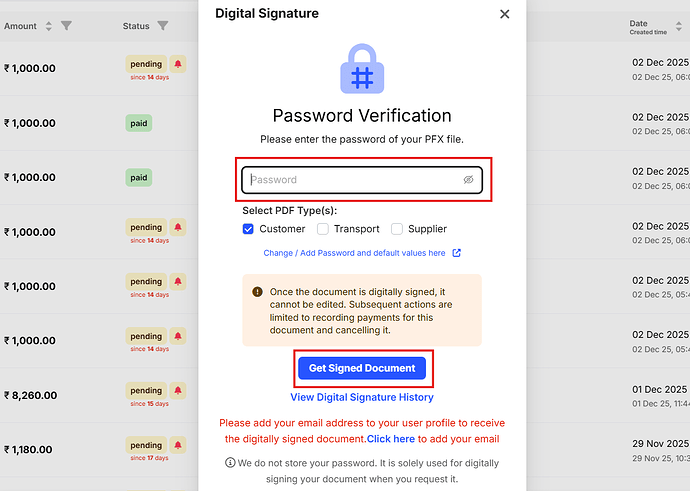This screenshot has width=690, height=491.
Task: Open the Status column filter funnel
Action: [x=163, y=26]
